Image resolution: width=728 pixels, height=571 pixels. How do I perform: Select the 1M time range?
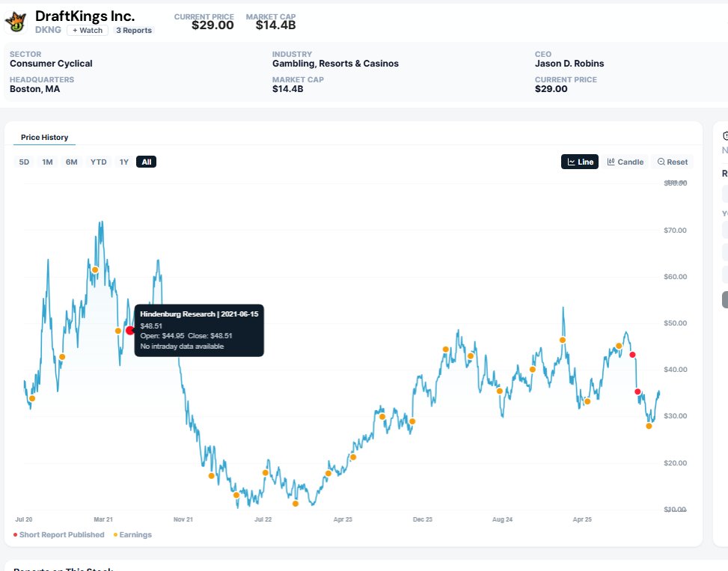tap(47, 162)
